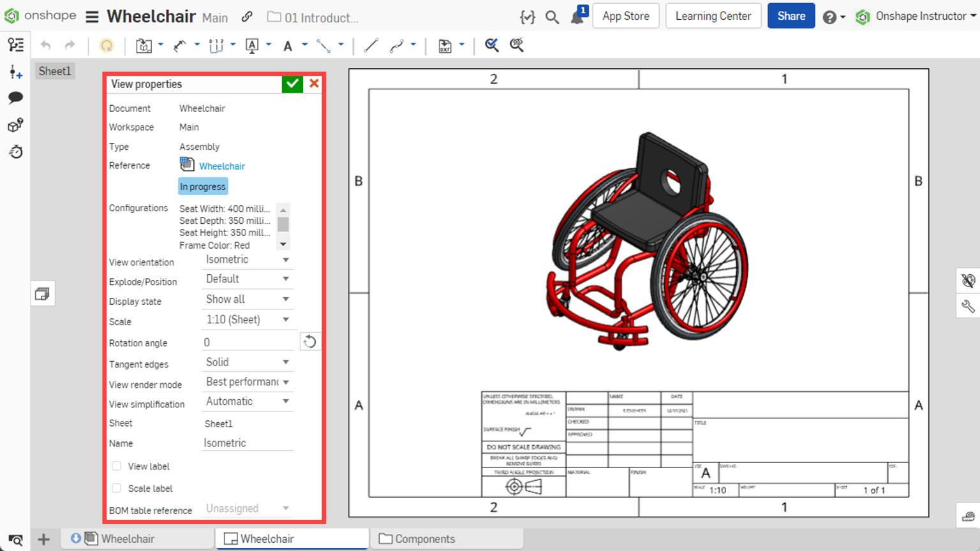Select the Spline drawing tool
This screenshot has width=980, height=551.
[397, 45]
